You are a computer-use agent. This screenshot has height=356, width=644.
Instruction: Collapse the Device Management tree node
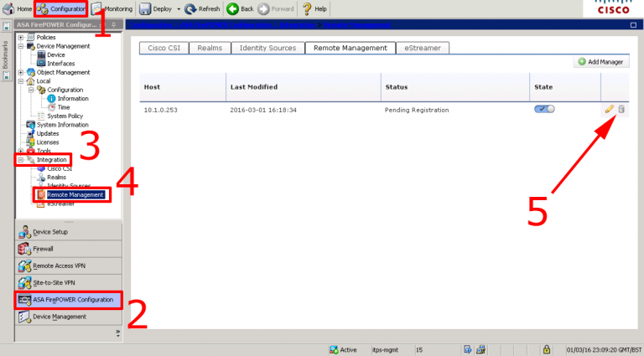(x=20, y=46)
